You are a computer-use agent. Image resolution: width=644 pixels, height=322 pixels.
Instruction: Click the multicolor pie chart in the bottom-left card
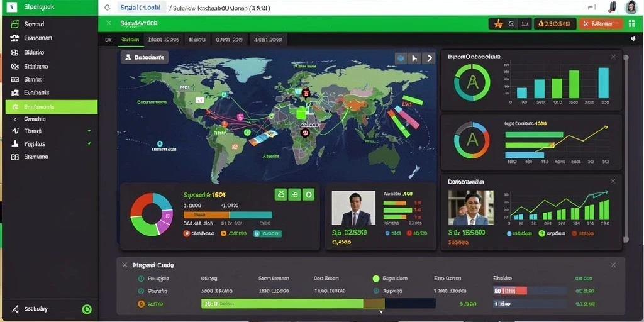[152, 214]
